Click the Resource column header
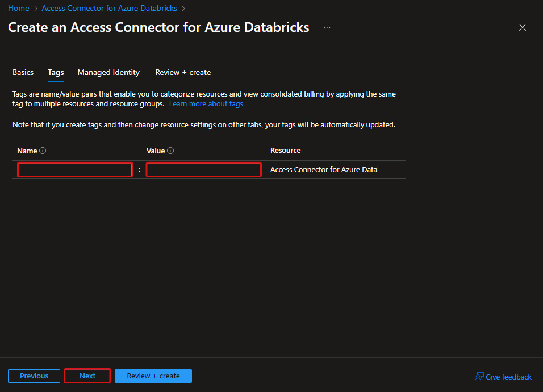 point(285,151)
